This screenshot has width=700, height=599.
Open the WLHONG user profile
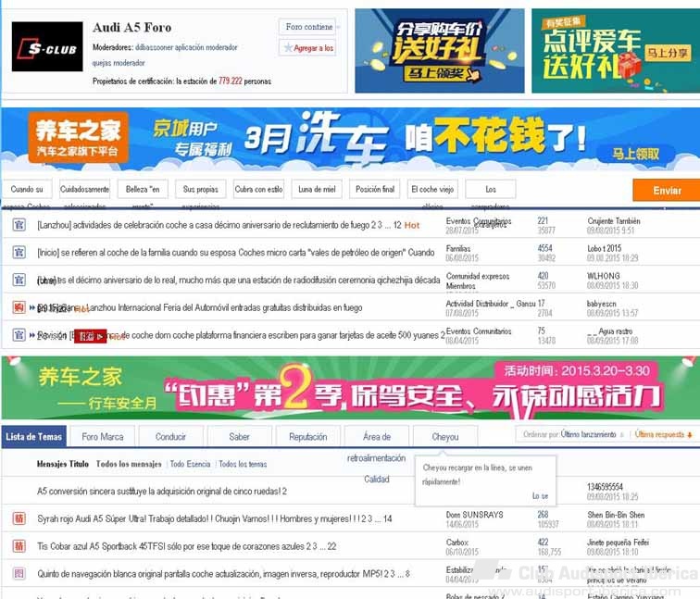point(603,276)
